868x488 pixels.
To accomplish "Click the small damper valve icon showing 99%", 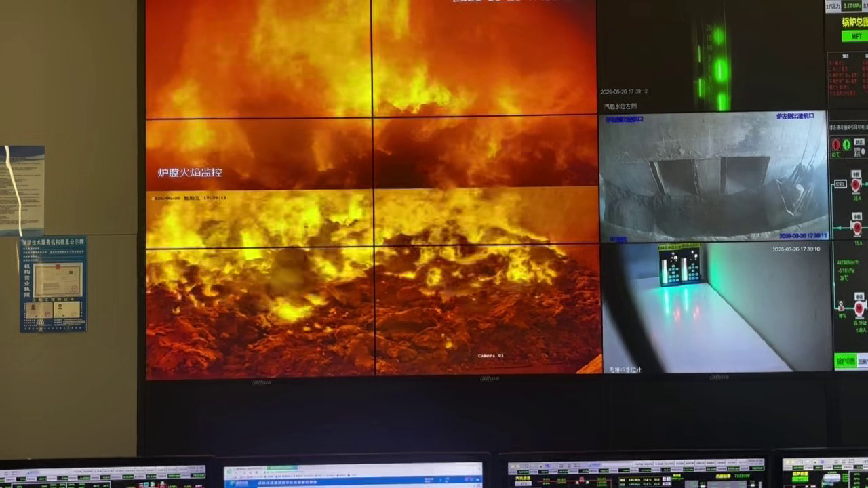I will click(842, 306).
